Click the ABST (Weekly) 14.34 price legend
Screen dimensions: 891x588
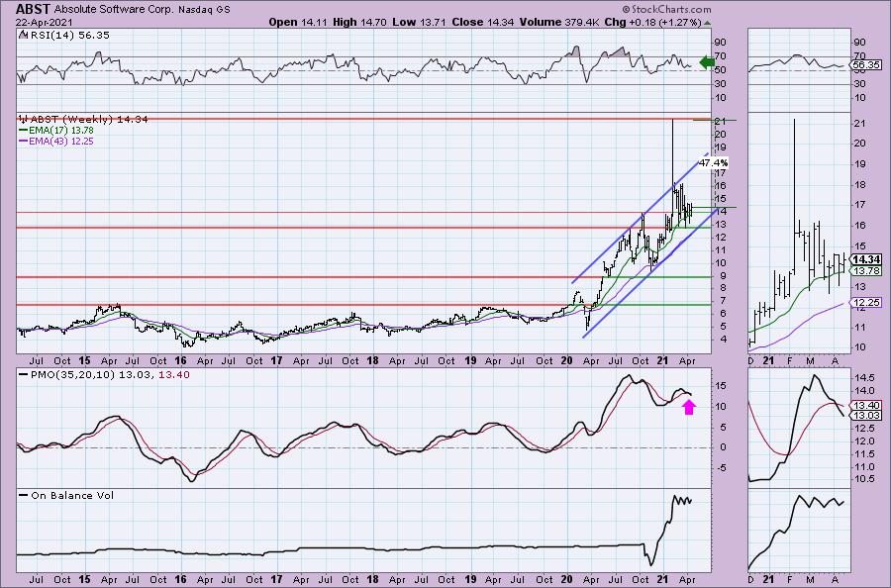pos(89,120)
